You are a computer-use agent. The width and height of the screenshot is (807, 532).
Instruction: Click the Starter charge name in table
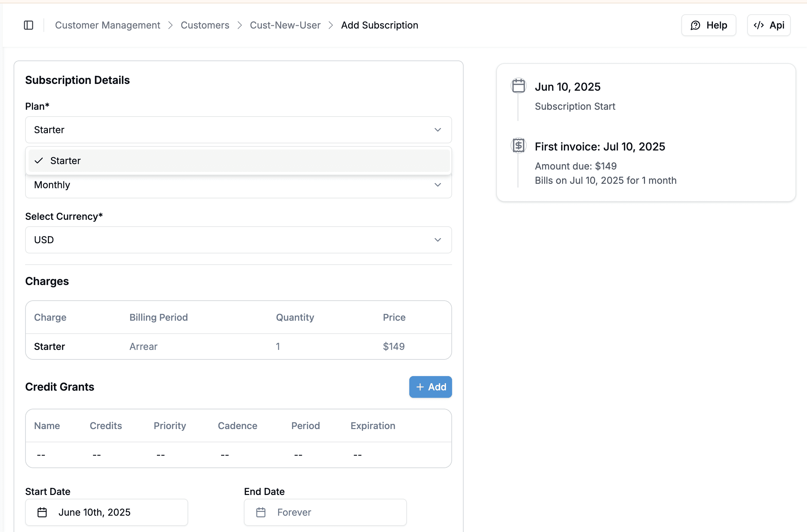pos(50,347)
